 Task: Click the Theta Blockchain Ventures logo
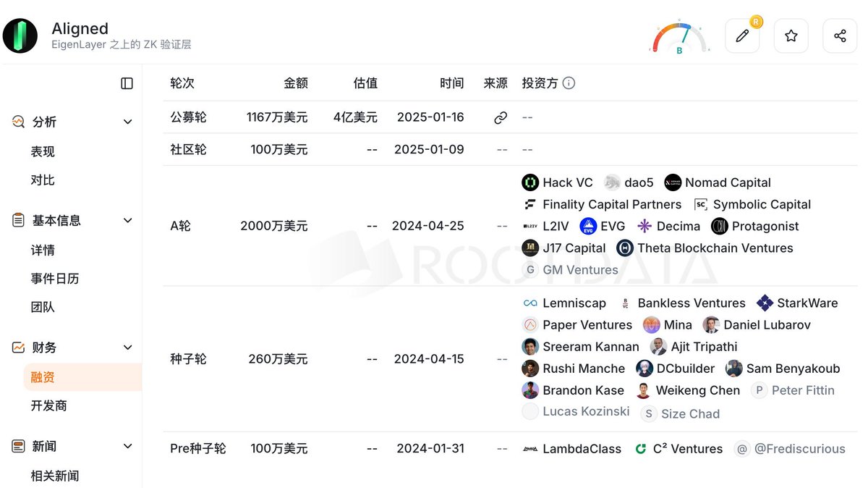(x=625, y=248)
